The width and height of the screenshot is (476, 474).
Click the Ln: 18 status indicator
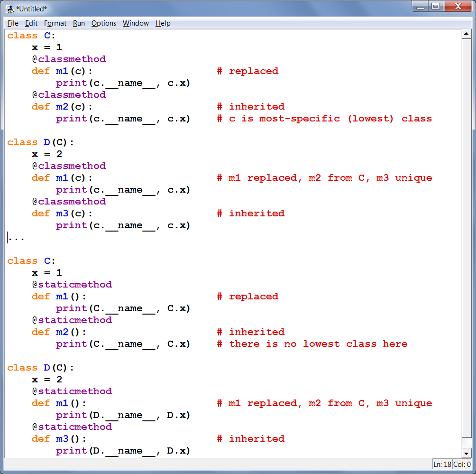click(442, 465)
